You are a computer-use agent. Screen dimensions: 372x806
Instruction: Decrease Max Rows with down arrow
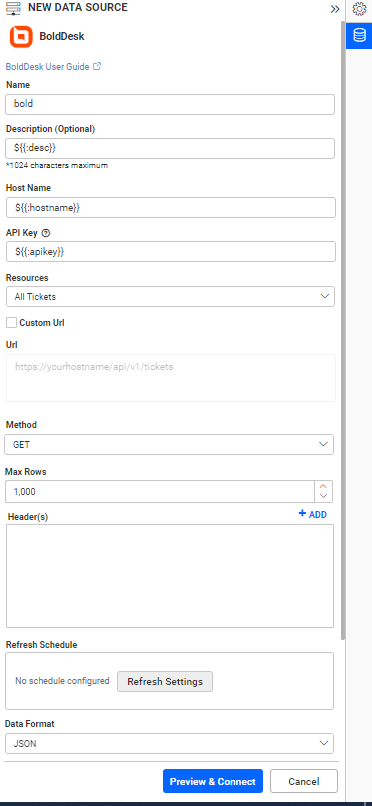coord(324,497)
